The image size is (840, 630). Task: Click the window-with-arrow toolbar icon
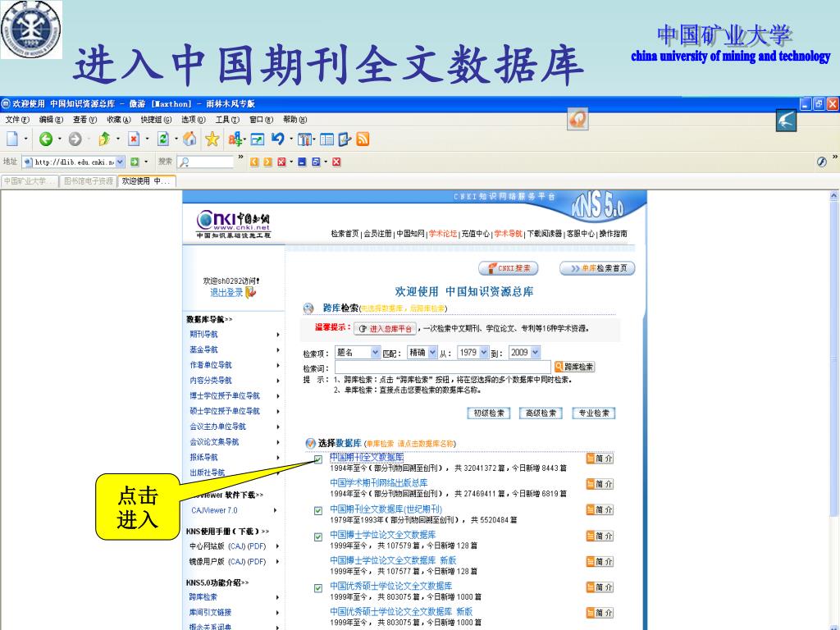pyautogui.click(x=258, y=139)
